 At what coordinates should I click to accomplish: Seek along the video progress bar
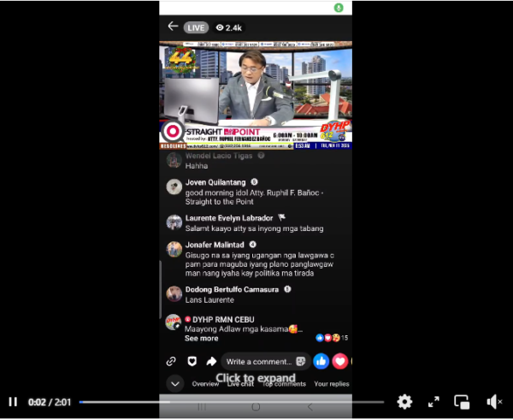(x=231, y=402)
